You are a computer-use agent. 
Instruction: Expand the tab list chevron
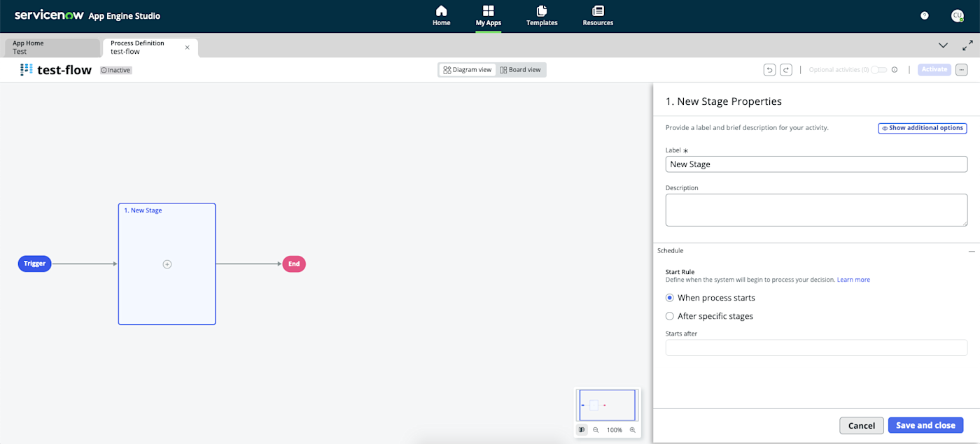pos(943,45)
